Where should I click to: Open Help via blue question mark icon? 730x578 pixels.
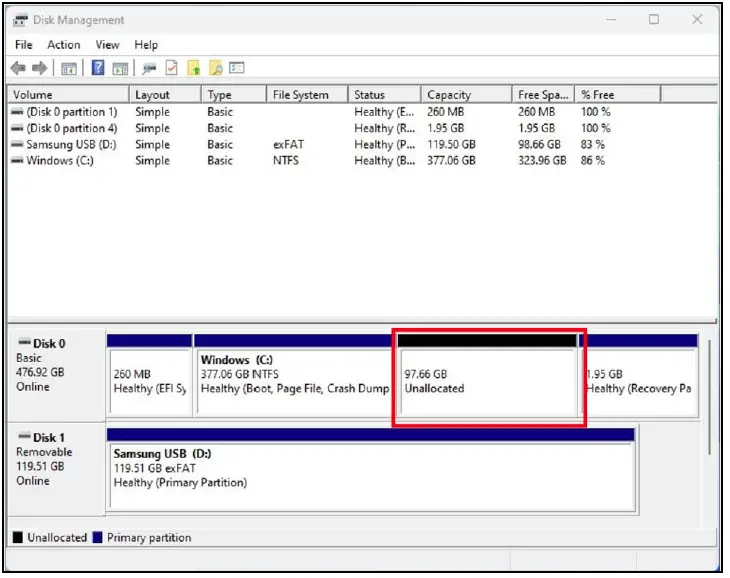point(98,68)
